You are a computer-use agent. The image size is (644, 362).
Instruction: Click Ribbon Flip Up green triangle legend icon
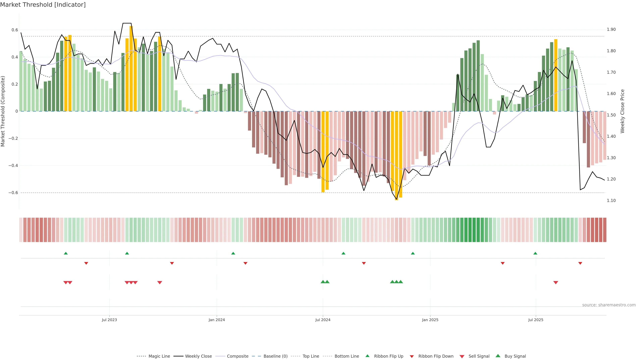coord(367,356)
